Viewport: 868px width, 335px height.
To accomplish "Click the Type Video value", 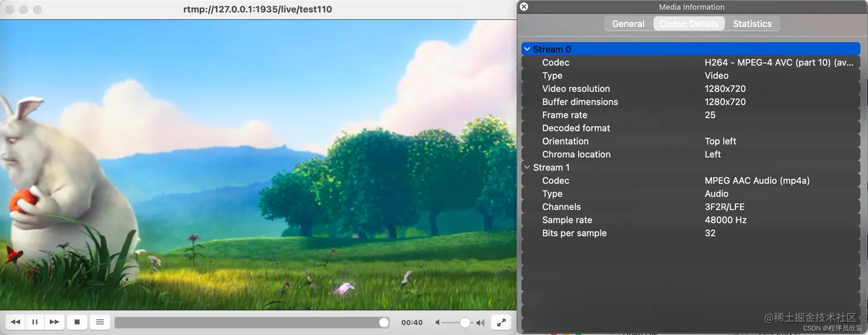I will pyautogui.click(x=716, y=76).
